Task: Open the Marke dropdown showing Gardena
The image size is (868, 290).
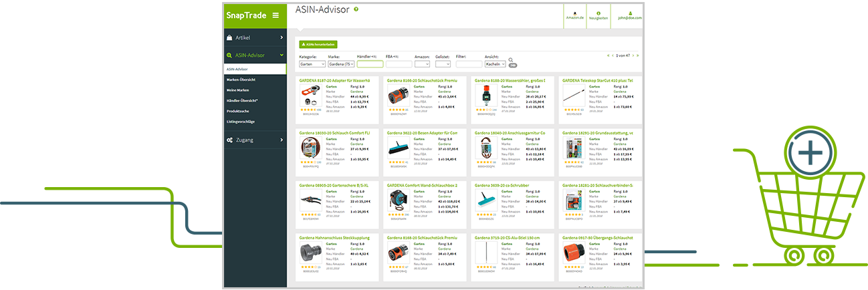Action: (341, 64)
